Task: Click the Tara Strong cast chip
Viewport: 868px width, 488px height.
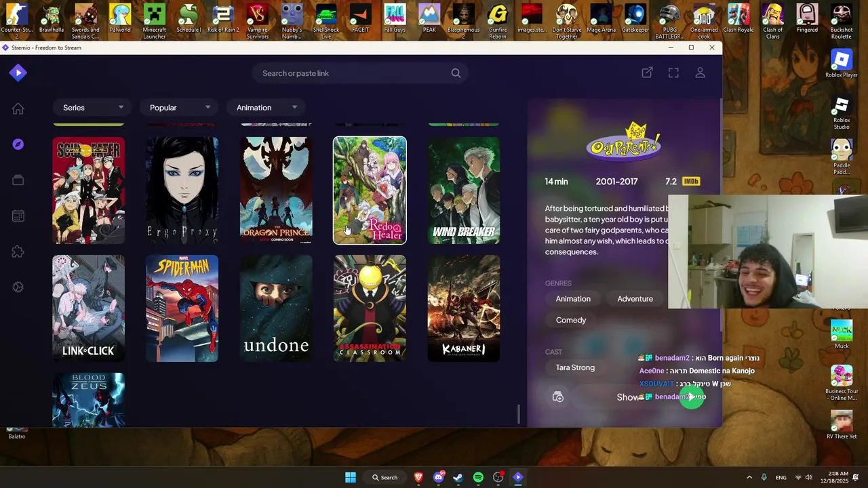Action: [x=575, y=367]
